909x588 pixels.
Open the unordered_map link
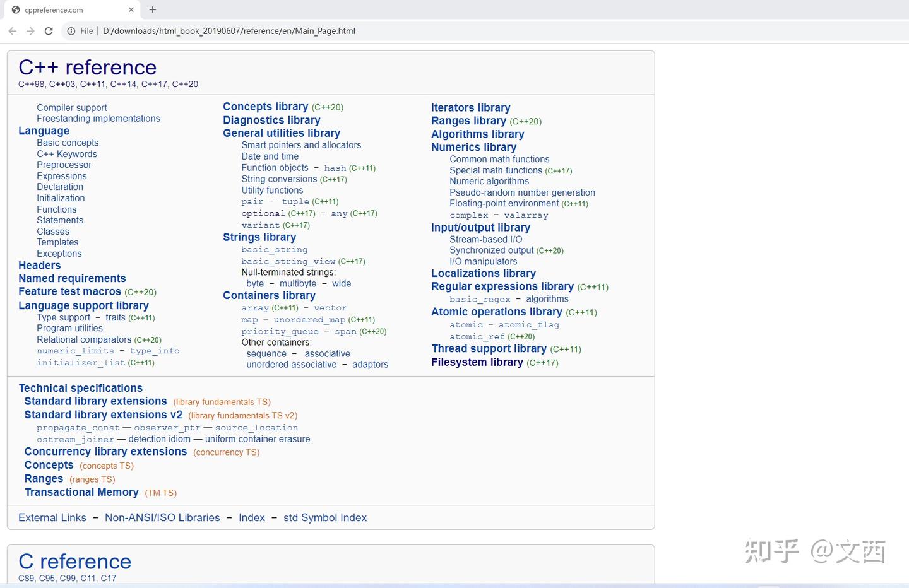click(x=309, y=320)
